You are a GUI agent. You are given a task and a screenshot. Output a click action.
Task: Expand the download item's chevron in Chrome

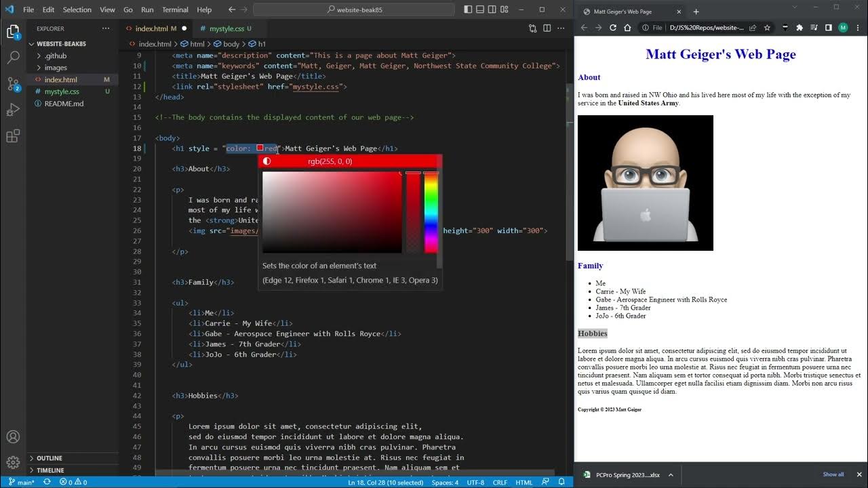coord(671,474)
